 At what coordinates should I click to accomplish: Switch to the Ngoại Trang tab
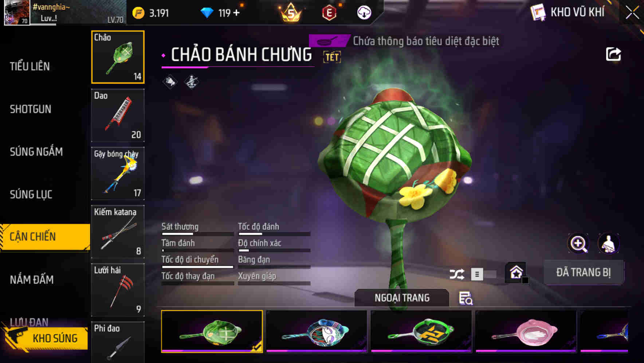[402, 298]
